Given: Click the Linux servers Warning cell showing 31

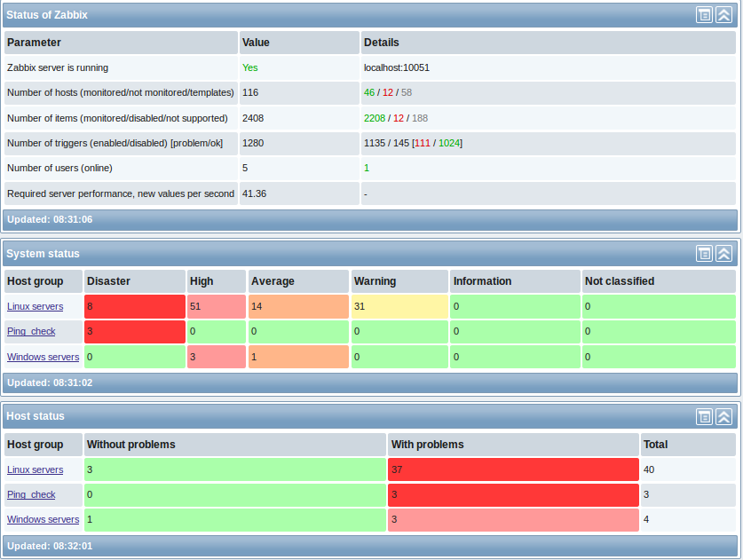Looking at the screenshot, I should tap(399, 306).
